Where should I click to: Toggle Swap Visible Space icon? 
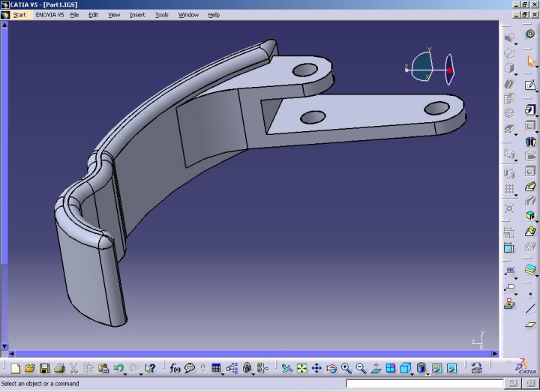[451, 368]
